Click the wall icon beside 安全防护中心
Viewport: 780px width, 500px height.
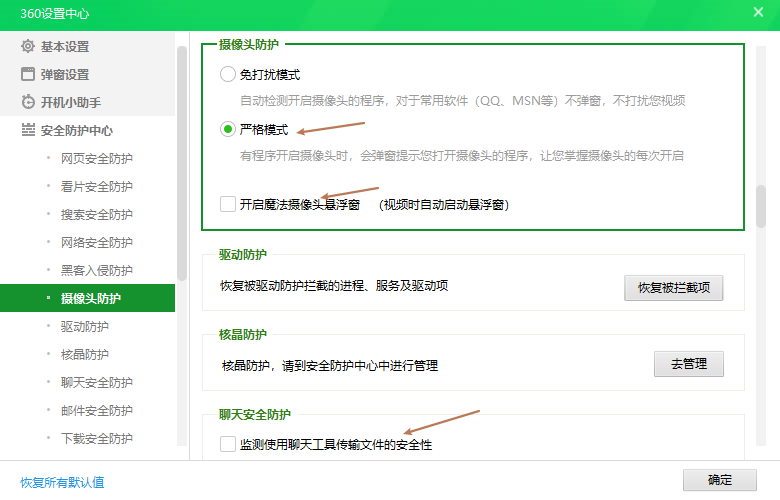(28, 130)
